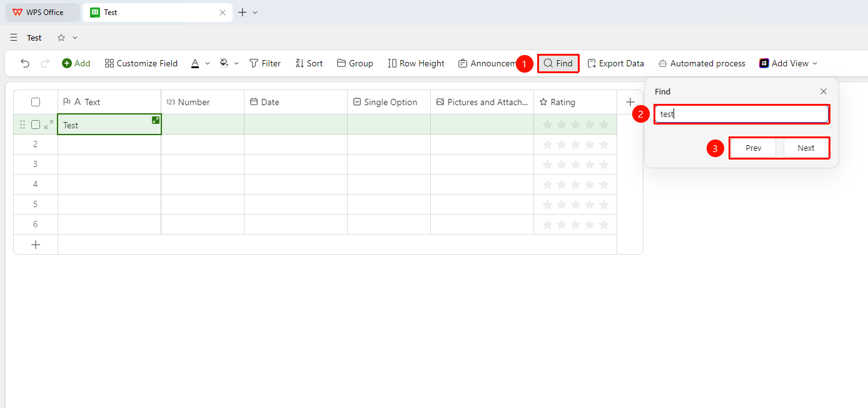Click the green Add record button

[76, 63]
